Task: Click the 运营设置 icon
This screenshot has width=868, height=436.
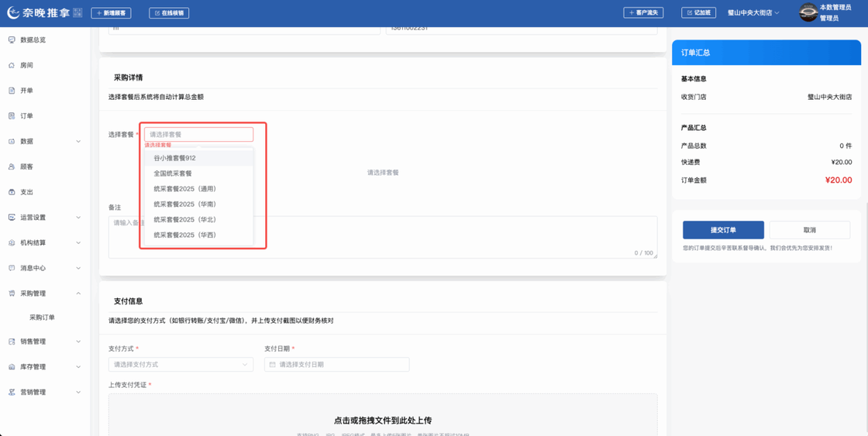Action: pos(12,218)
